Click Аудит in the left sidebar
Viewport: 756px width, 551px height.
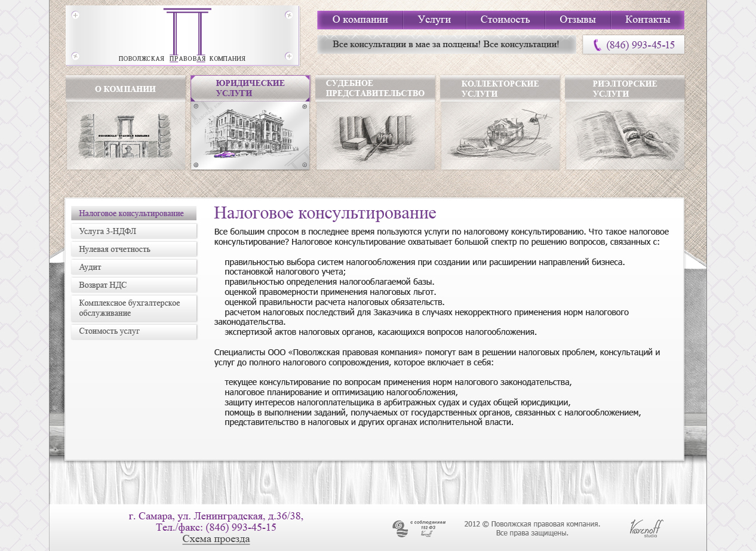[x=134, y=267]
